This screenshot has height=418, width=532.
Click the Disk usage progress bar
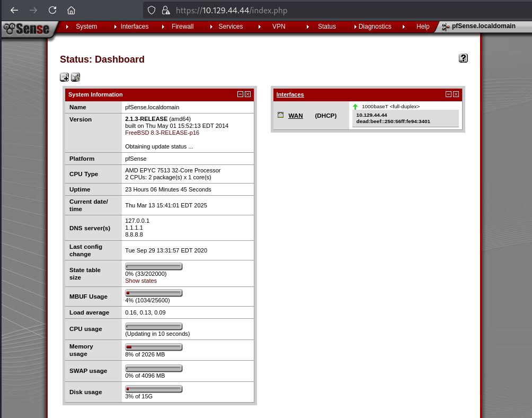tap(154, 389)
